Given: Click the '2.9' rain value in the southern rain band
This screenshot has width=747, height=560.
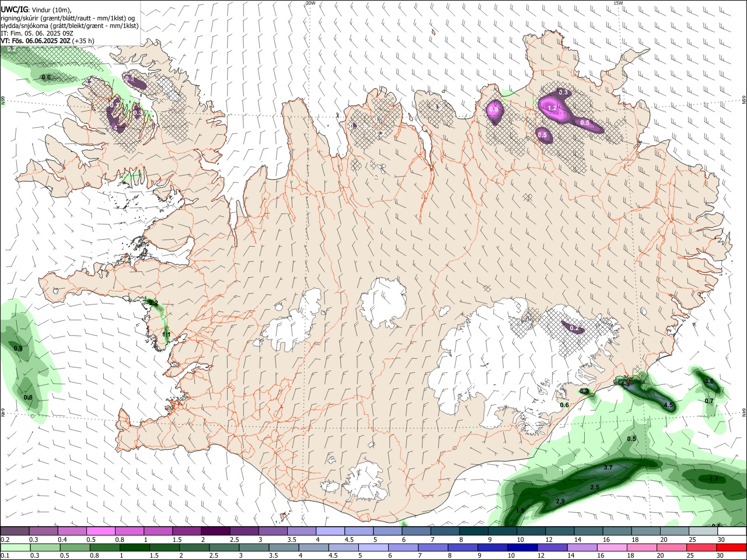Looking at the screenshot, I should coord(560,502).
